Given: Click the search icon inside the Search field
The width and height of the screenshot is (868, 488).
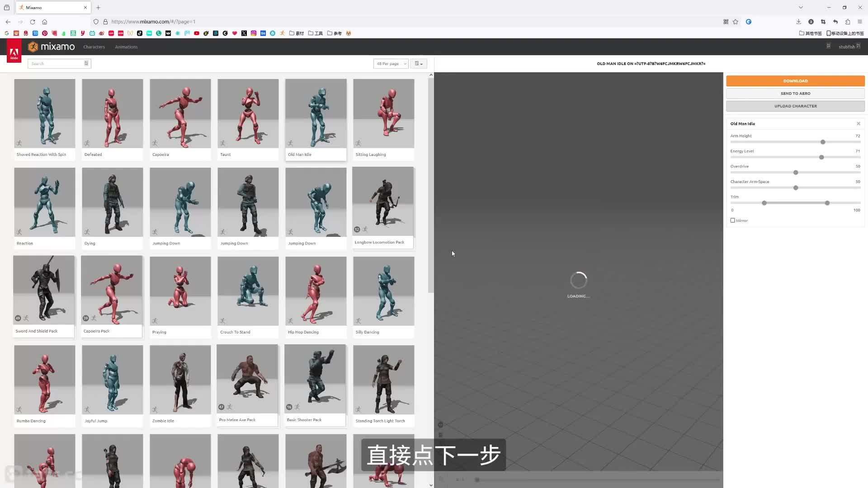Looking at the screenshot, I should pyautogui.click(x=86, y=63).
